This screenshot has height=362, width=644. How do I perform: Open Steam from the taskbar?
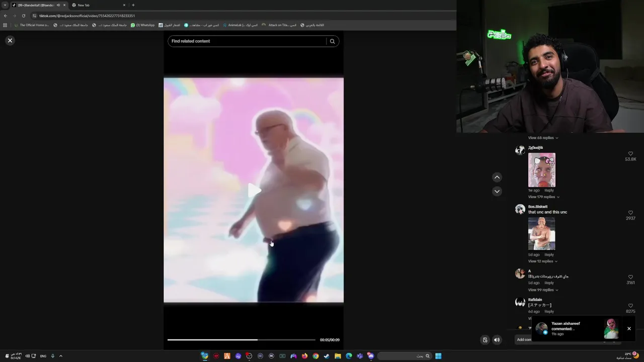(x=327, y=356)
